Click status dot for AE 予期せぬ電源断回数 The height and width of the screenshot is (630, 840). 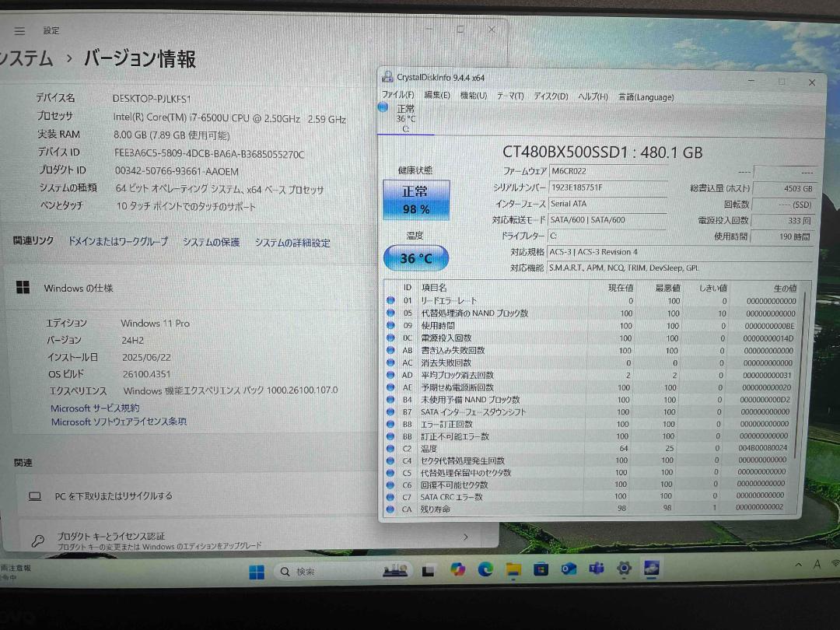pos(390,387)
